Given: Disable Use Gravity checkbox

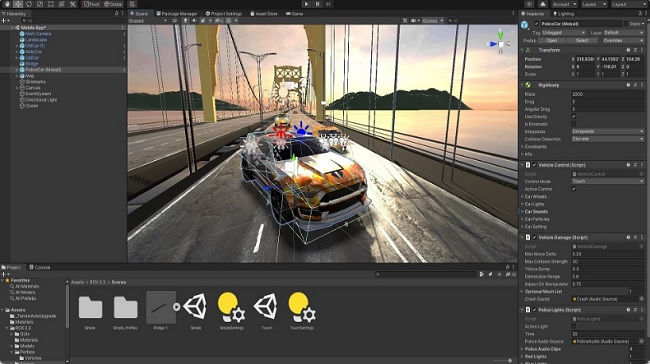Looking at the screenshot, I should point(574,116).
